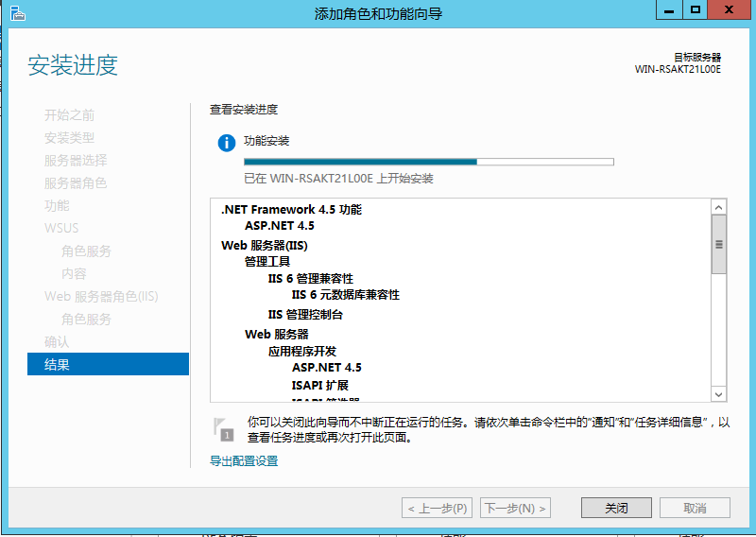Click the 目标服务器 label

[697, 58]
